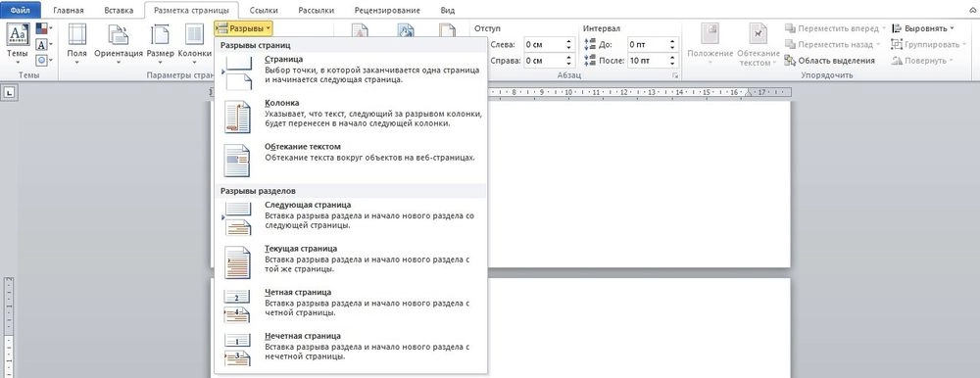Open the Файл tab
980x378 pixels.
pos(21,10)
